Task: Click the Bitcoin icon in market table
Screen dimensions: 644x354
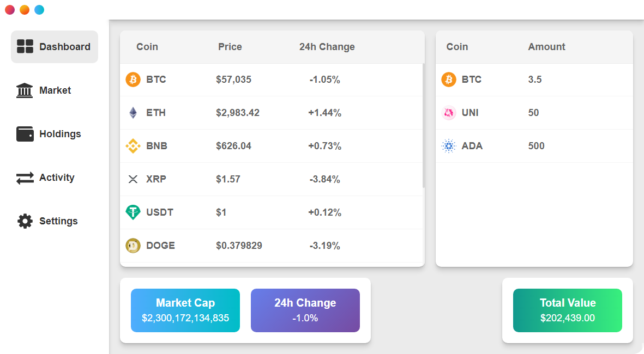Action: tap(133, 80)
